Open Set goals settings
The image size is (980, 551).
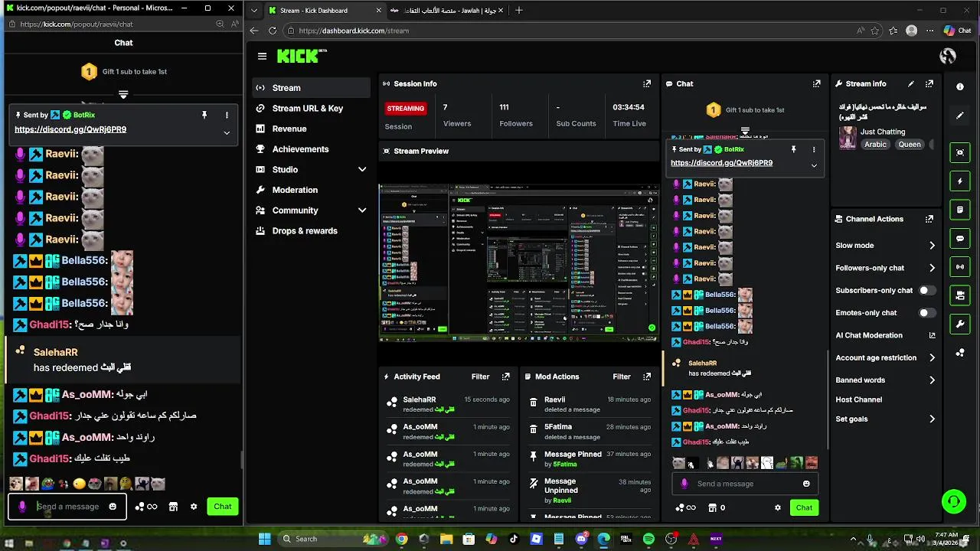[x=885, y=419]
